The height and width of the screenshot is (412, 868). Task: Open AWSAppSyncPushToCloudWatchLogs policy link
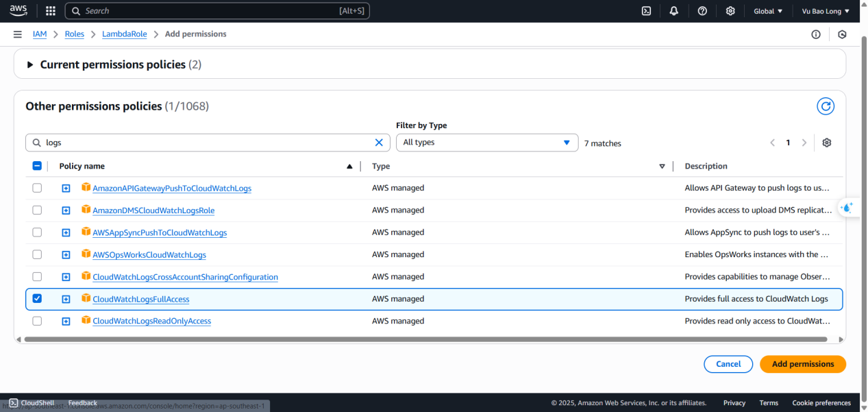[x=160, y=233]
